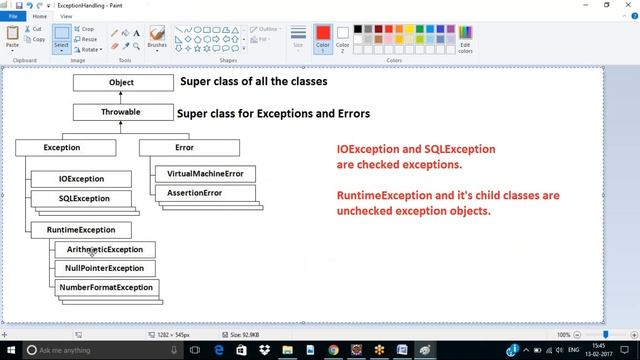Activate the Color 2 background selector
This screenshot has width=640, height=360.
[342, 39]
